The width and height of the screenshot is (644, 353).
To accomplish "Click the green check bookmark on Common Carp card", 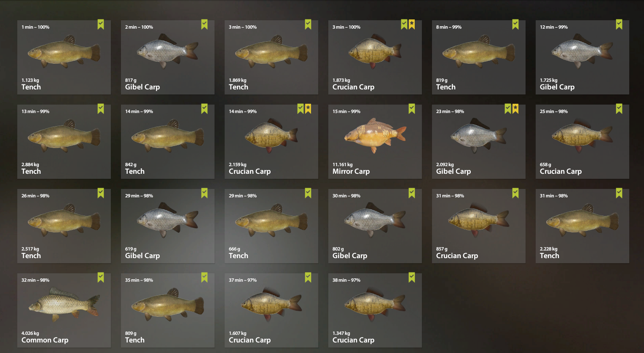I will coord(101,278).
